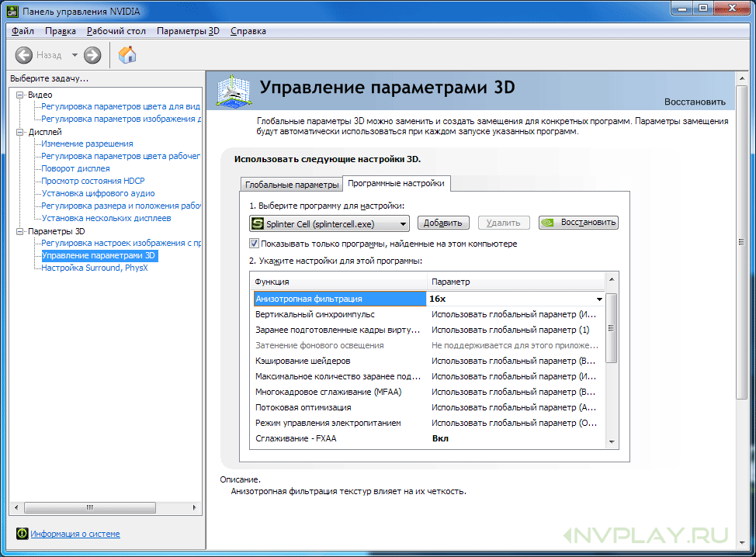Open Поворот дисплея task
This screenshot has width=756, height=557.
click(76, 168)
